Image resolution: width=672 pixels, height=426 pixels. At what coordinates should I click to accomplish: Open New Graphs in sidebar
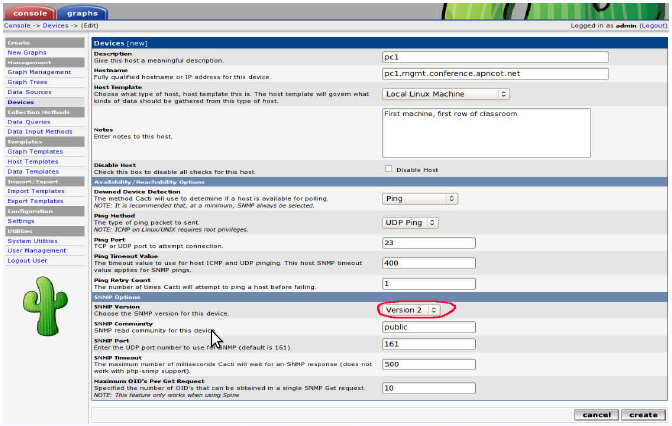pos(27,52)
